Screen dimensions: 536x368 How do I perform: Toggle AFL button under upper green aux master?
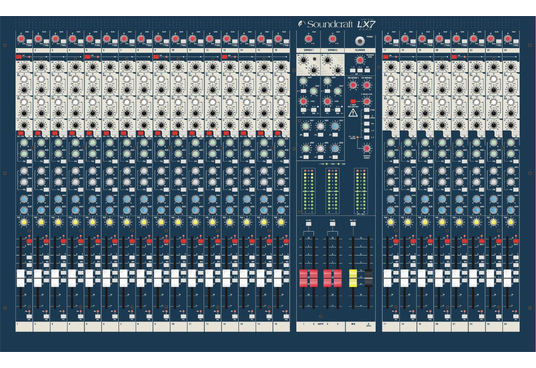(306, 135)
